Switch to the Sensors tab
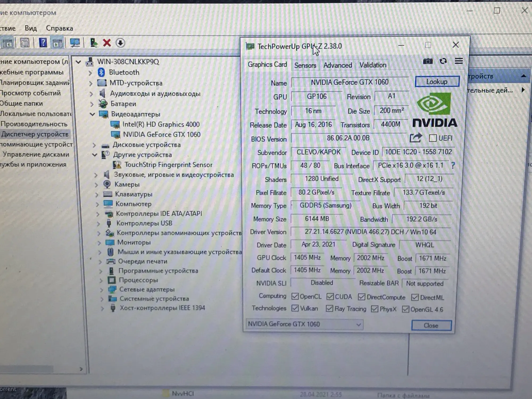Viewport: 532px width, 399px height. click(305, 65)
